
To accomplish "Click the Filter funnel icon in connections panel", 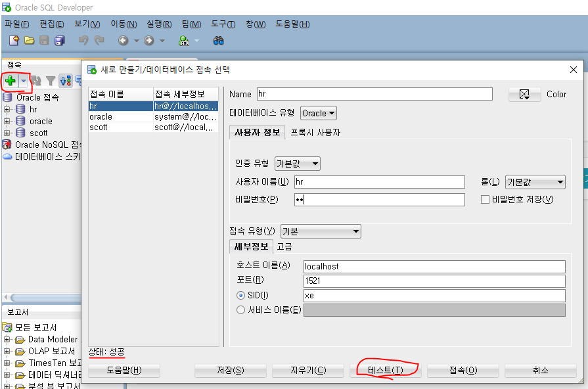I will coord(51,81).
